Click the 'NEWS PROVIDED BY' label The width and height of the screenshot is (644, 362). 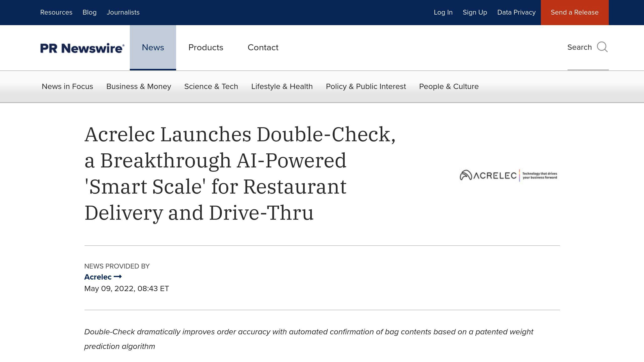(117, 266)
